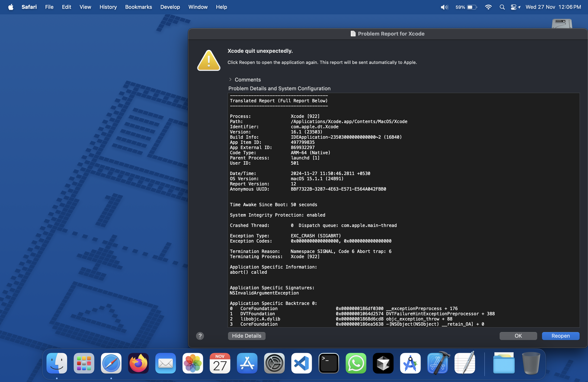Expand the Comments disclosure chevron
The image size is (588, 382).
point(230,80)
